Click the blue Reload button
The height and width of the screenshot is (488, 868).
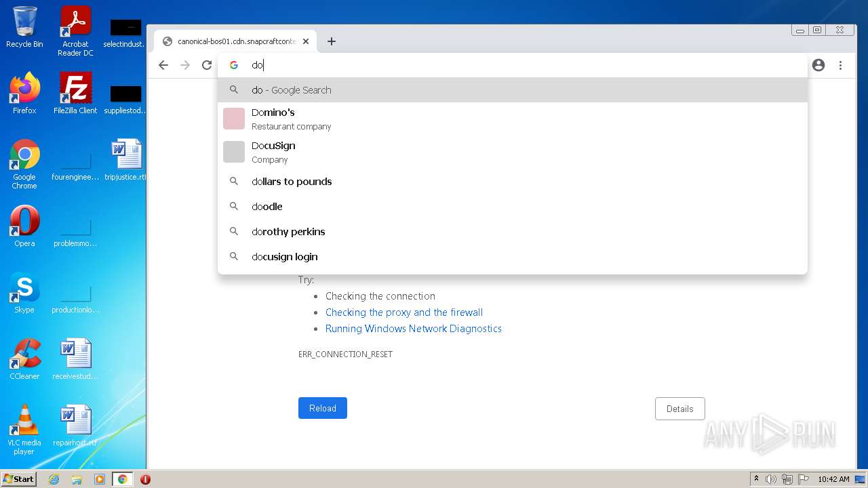tap(323, 408)
